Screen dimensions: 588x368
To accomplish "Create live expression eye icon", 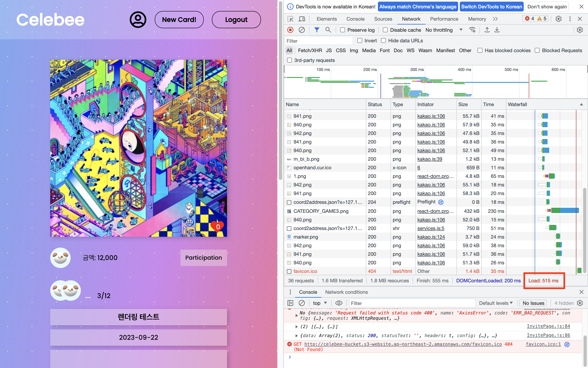I will pyautogui.click(x=339, y=303).
